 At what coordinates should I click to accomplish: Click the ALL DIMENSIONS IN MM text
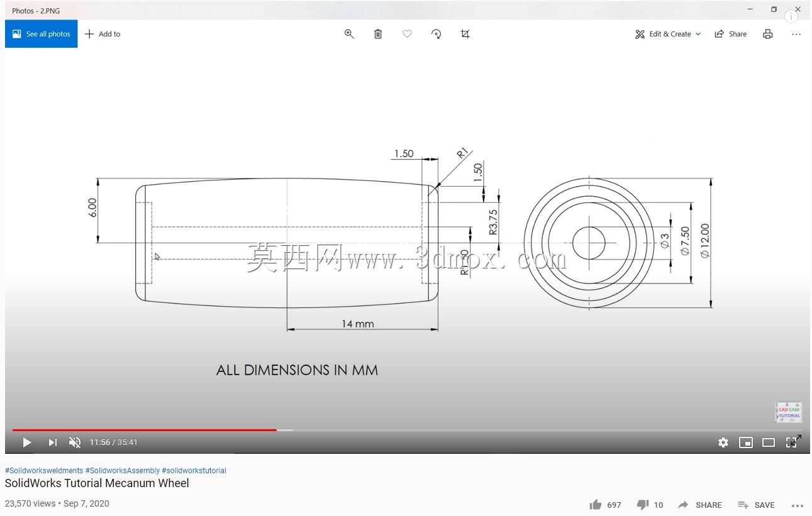297,370
